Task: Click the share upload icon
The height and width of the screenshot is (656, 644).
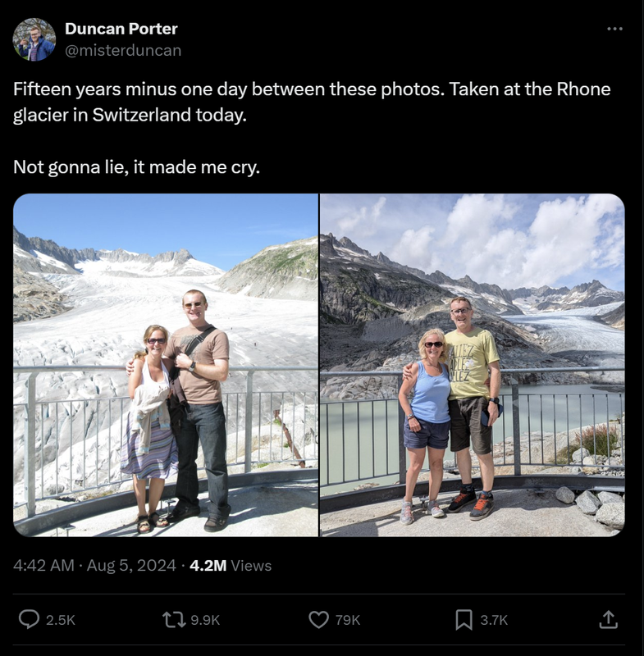Action: pyautogui.click(x=608, y=619)
